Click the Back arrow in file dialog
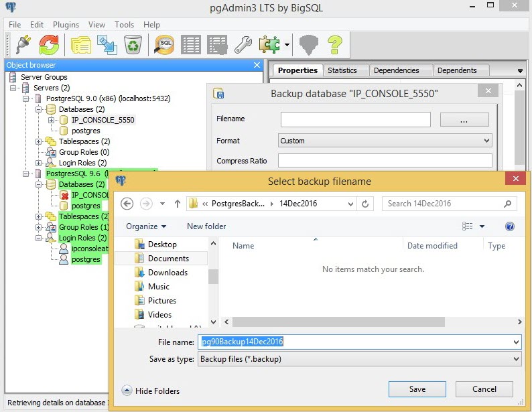 [x=127, y=204]
